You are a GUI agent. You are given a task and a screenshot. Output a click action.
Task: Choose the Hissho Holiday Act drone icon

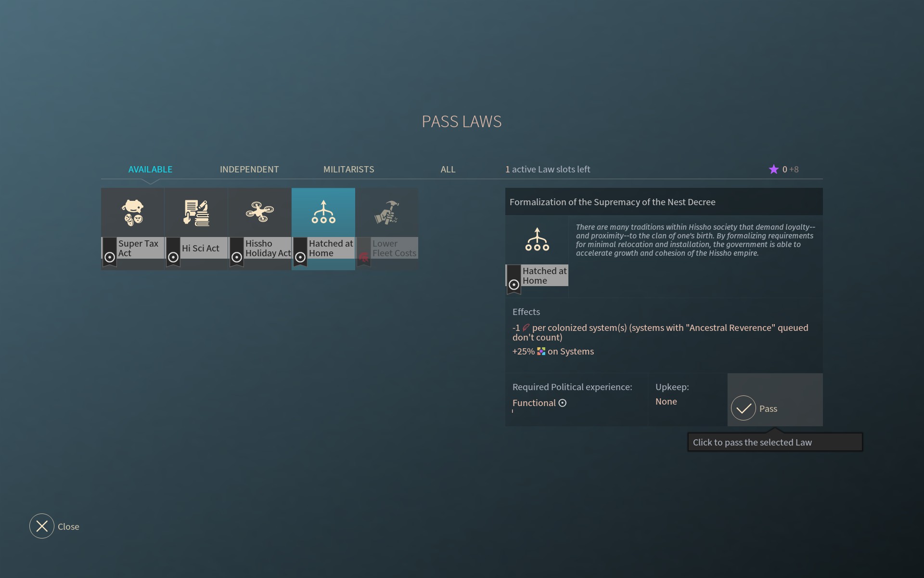(259, 211)
